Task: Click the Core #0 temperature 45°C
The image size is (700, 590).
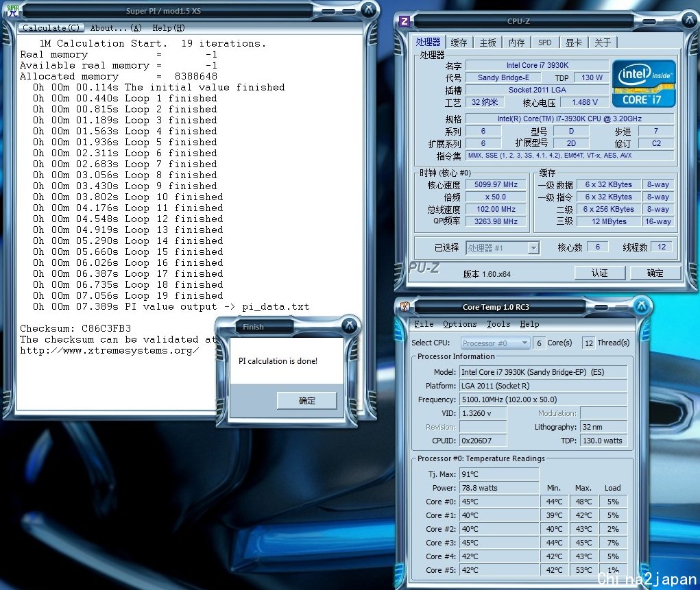Action: tap(498, 502)
